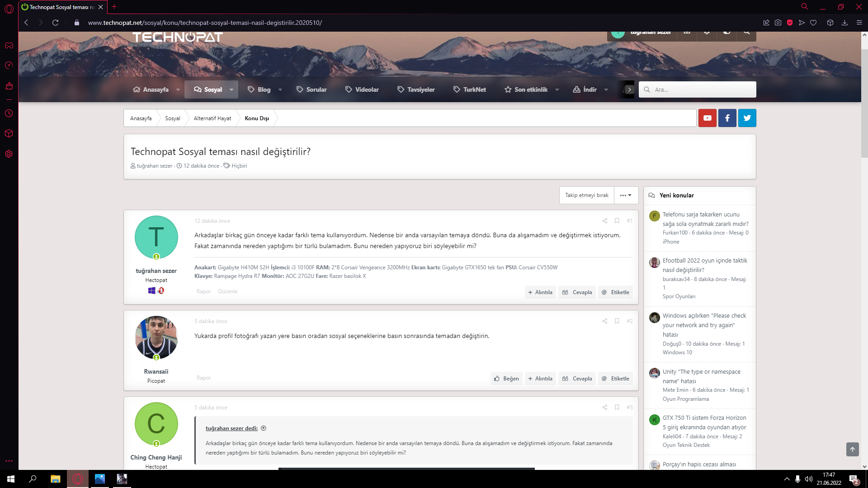This screenshot has height=488, width=868.
Task: Expand the Sosyal menu dropdown arrow
Action: [x=231, y=89]
